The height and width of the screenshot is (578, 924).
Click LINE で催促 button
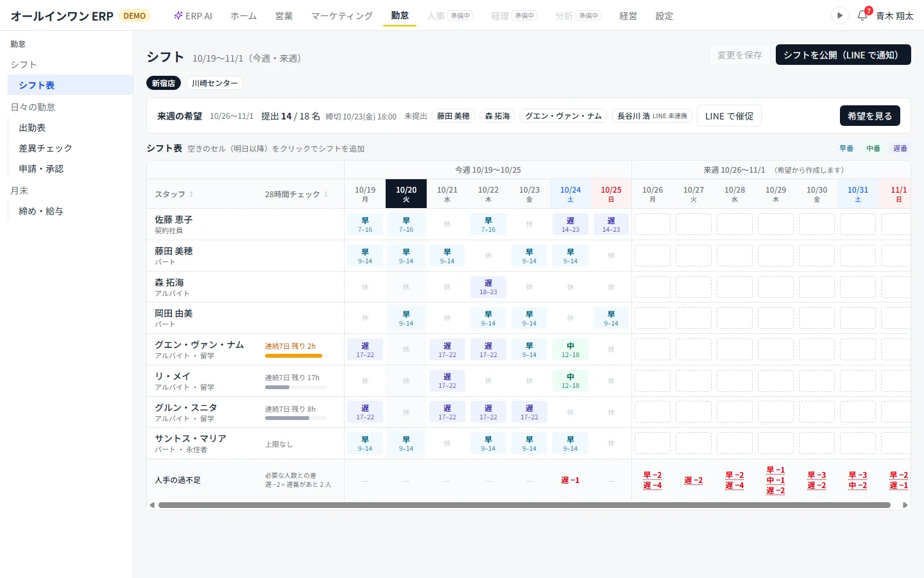pos(729,116)
